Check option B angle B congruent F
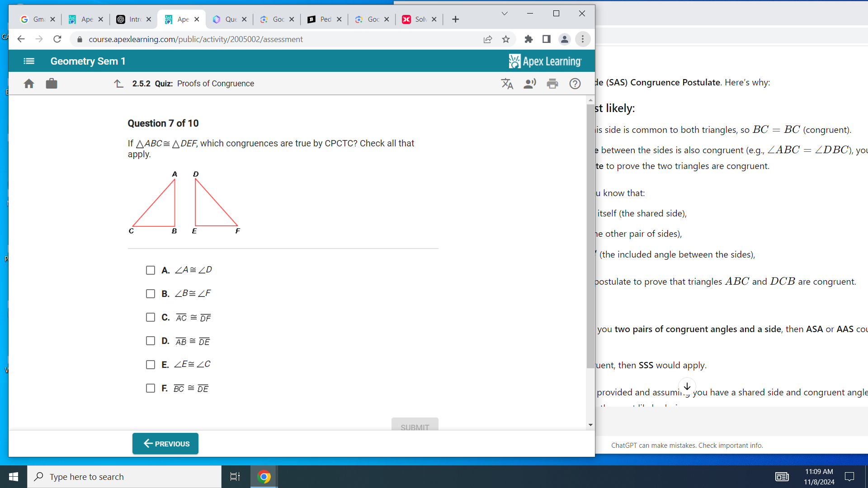Viewport: 868px width, 488px height. [151, 294]
